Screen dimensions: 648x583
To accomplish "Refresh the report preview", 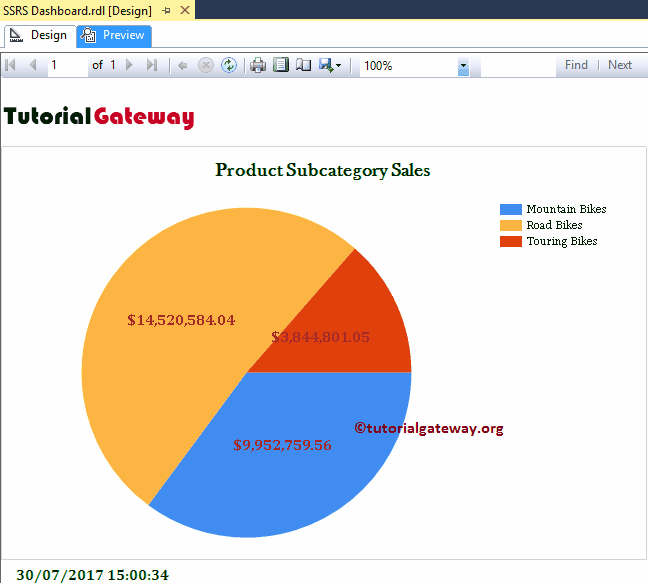I will coord(229,65).
